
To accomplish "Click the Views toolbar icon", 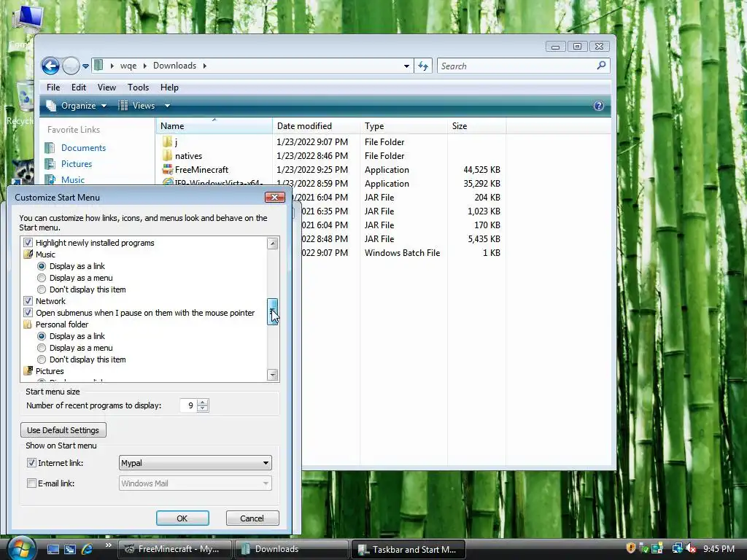I will point(123,106).
